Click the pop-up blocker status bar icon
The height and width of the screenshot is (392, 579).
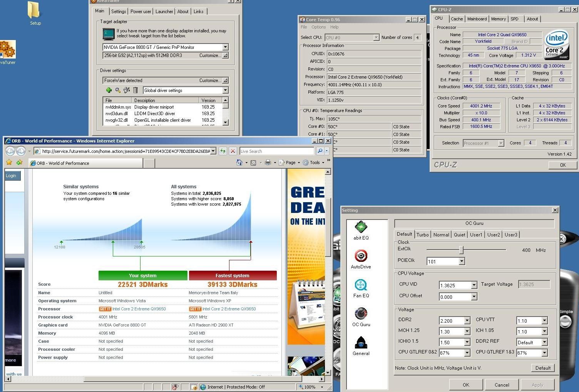175,387
